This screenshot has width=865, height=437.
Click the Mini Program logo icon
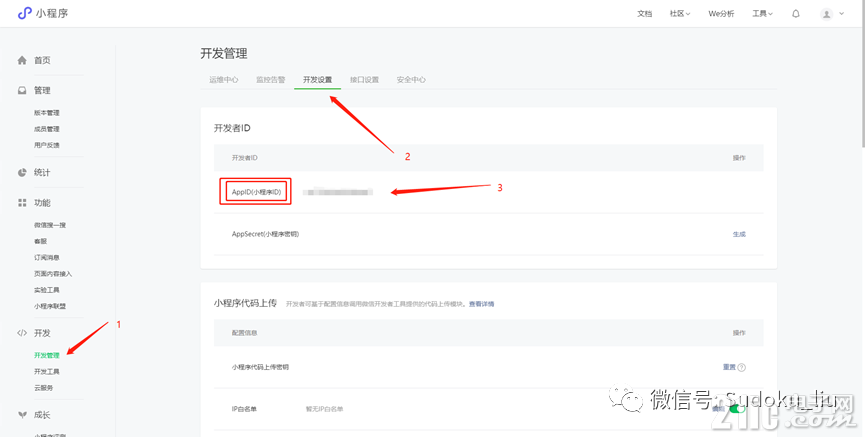24,14
